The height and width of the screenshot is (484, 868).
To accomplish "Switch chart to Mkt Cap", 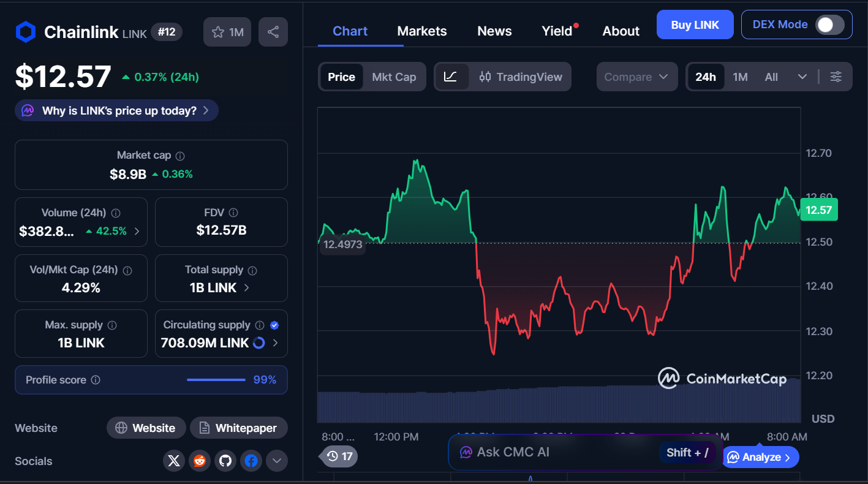I will [x=394, y=77].
